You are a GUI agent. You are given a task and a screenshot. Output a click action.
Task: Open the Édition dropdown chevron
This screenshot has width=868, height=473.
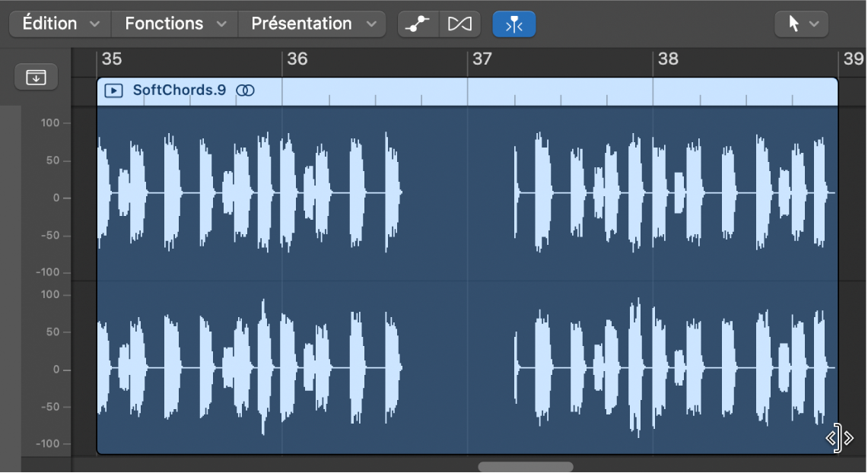[95, 24]
